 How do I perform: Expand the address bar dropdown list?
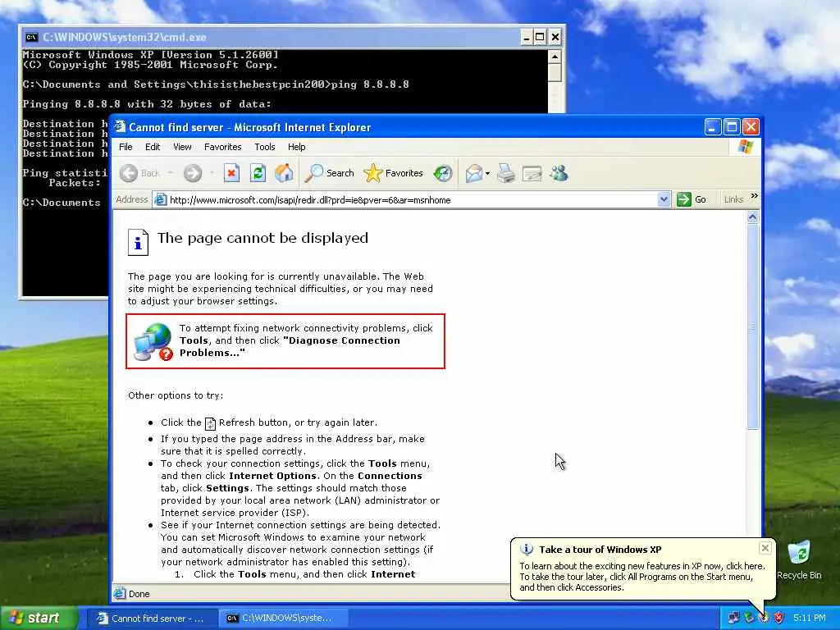click(663, 200)
